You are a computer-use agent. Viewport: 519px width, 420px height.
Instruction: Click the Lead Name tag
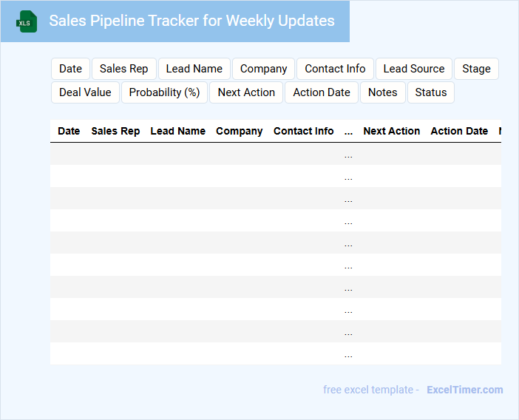tap(194, 69)
